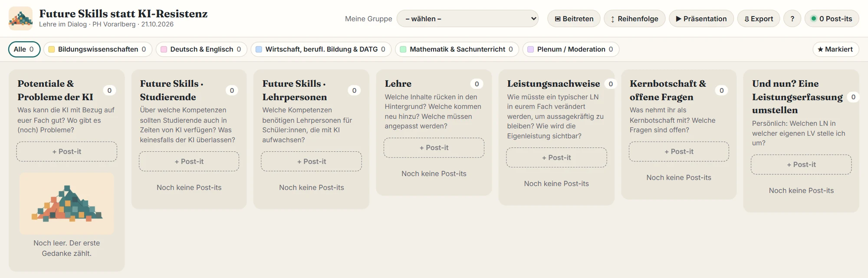Click the board title Future Skills statt KI-Resistenz
The image size is (868, 278).
(x=123, y=14)
